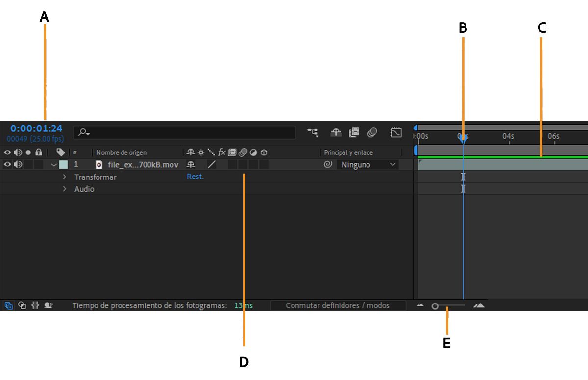Click the 04s mark on time ruler
This screenshot has width=588, height=380.
pyautogui.click(x=508, y=136)
